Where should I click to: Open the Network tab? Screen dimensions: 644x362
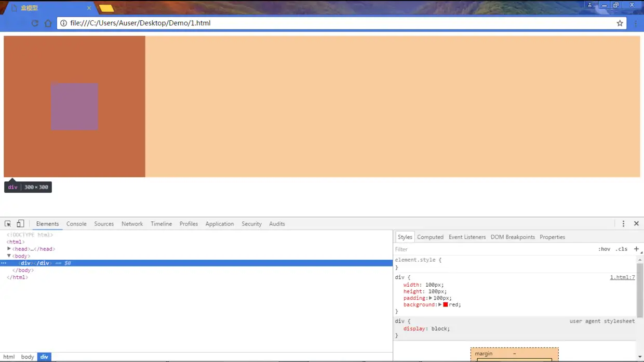pyautogui.click(x=132, y=224)
